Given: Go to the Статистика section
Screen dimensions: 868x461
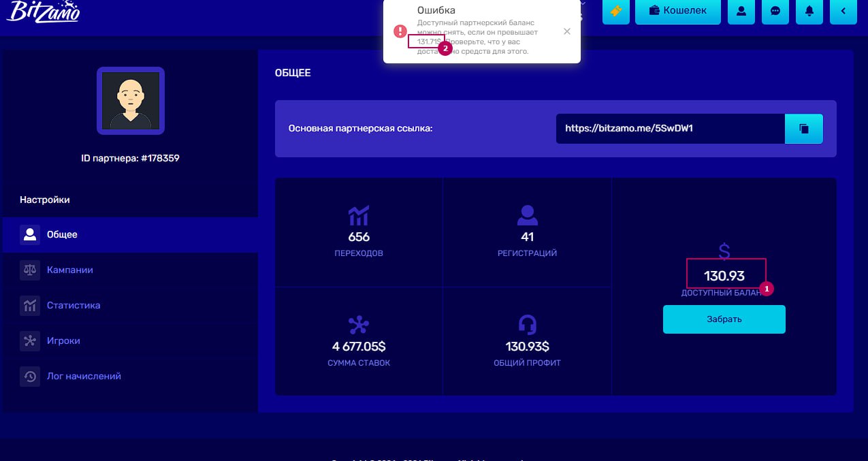Looking at the screenshot, I should [x=73, y=306].
